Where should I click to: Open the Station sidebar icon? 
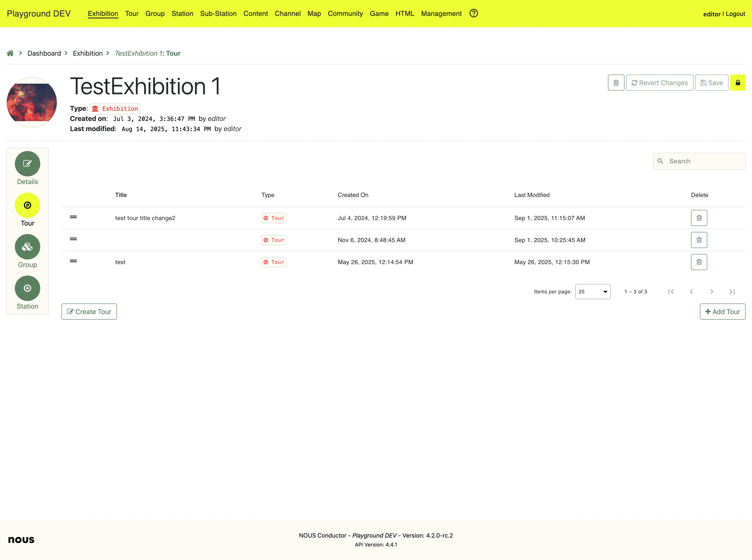[x=28, y=288]
